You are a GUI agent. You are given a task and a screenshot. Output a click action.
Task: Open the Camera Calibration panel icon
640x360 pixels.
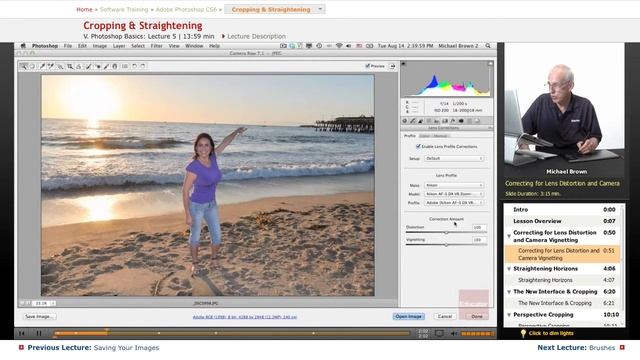pyautogui.click(x=461, y=121)
